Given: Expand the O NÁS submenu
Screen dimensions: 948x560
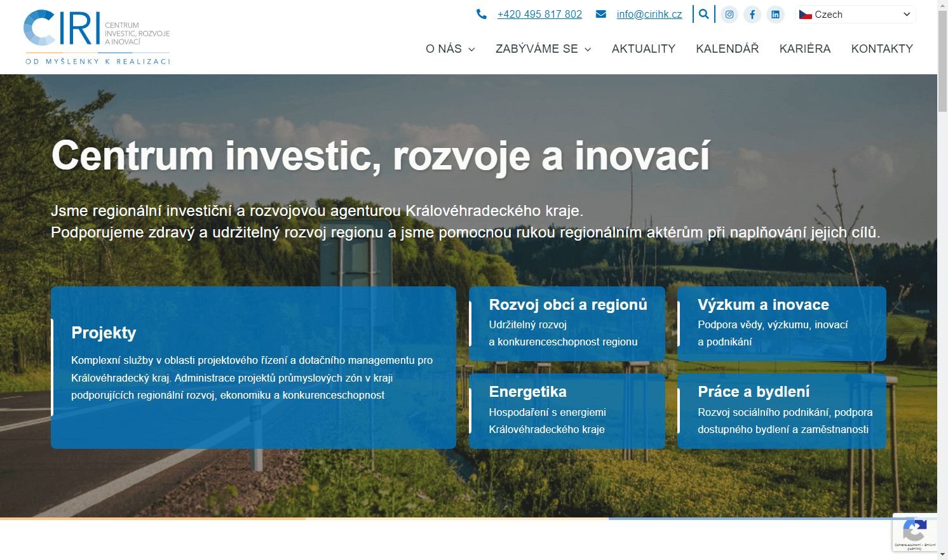Looking at the screenshot, I should tap(450, 49).
